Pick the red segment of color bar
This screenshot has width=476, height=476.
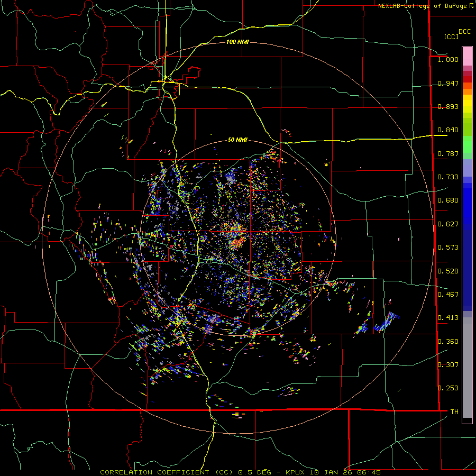click(467, 79)
